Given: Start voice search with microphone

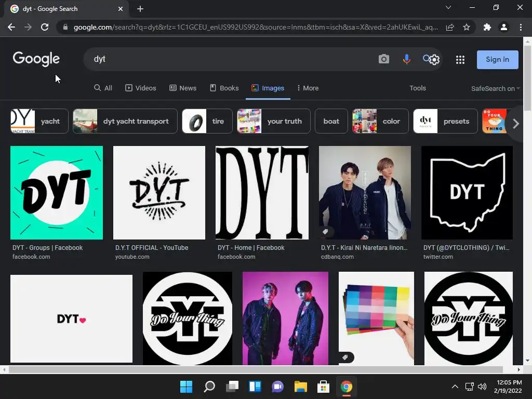Looking at the screenshot, I should coord(406,59).
